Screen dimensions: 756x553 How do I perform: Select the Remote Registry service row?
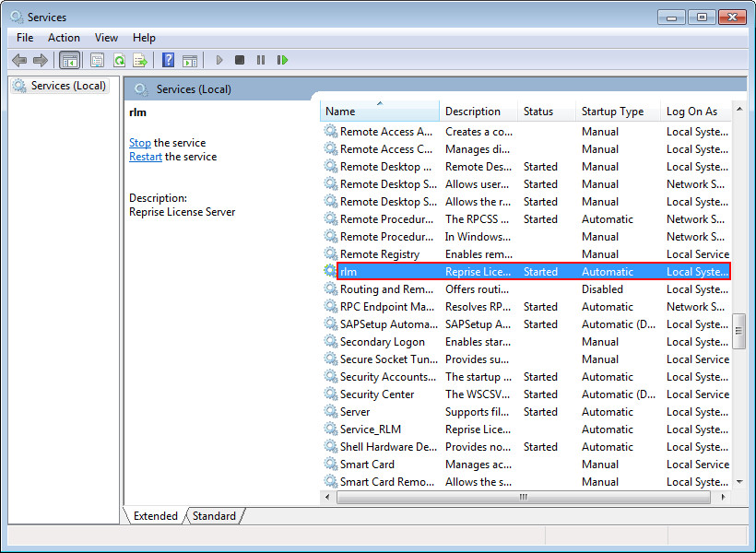click(380, 254)
